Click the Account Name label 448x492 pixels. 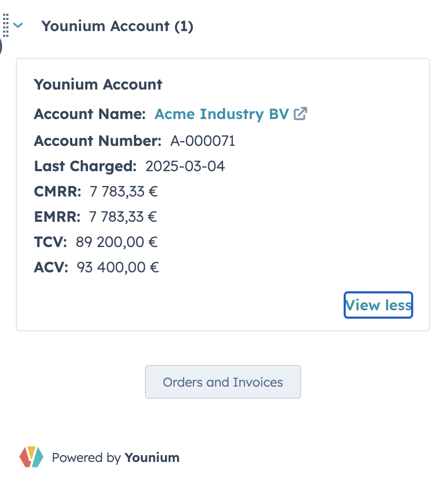coord(90,114)
